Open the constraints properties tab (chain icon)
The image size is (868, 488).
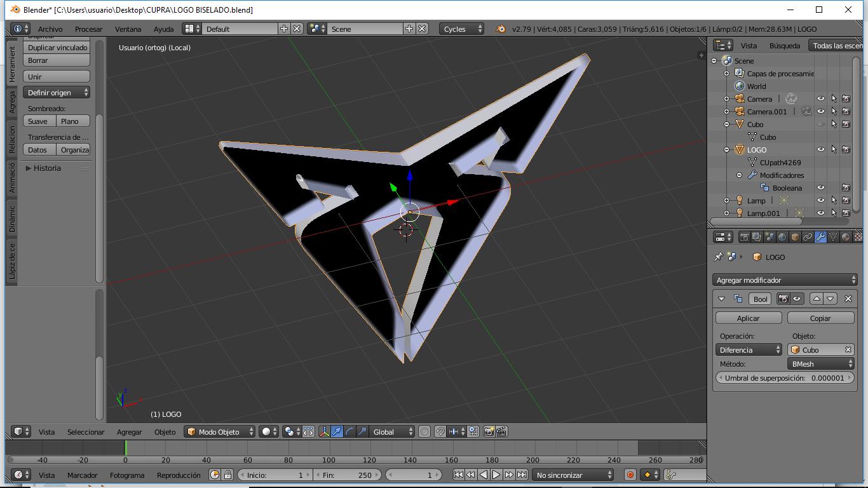pos(808,237)
